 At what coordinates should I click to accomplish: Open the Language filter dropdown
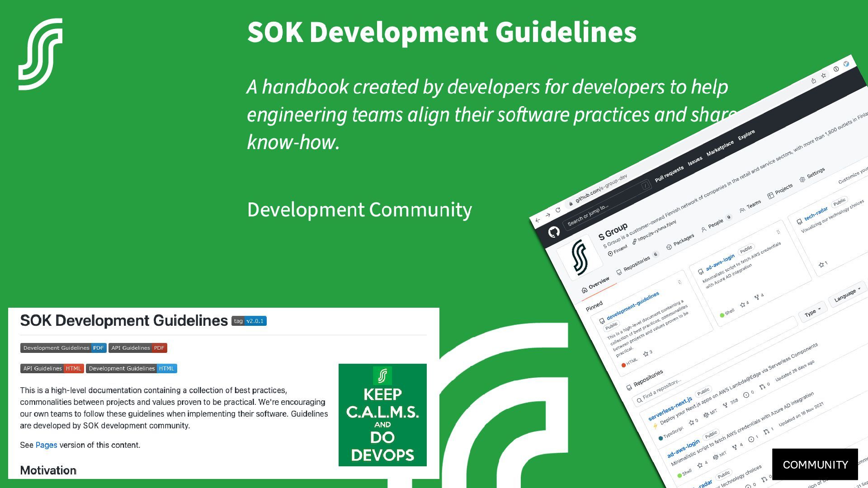846,294
